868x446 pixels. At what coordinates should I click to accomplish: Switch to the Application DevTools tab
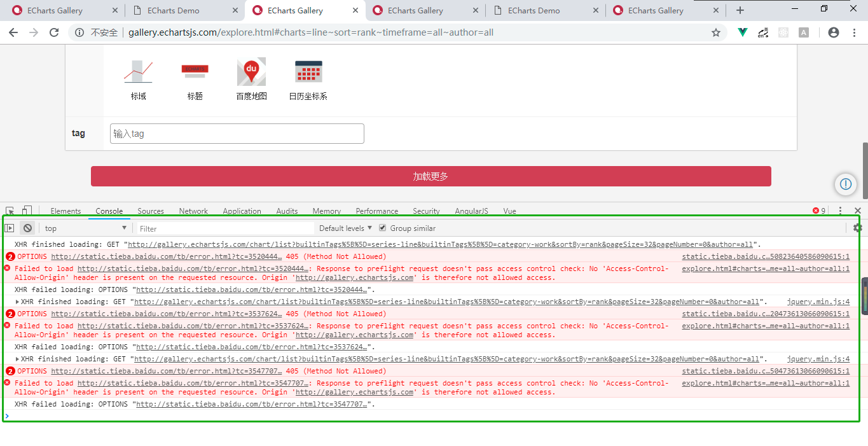point(242,211)
